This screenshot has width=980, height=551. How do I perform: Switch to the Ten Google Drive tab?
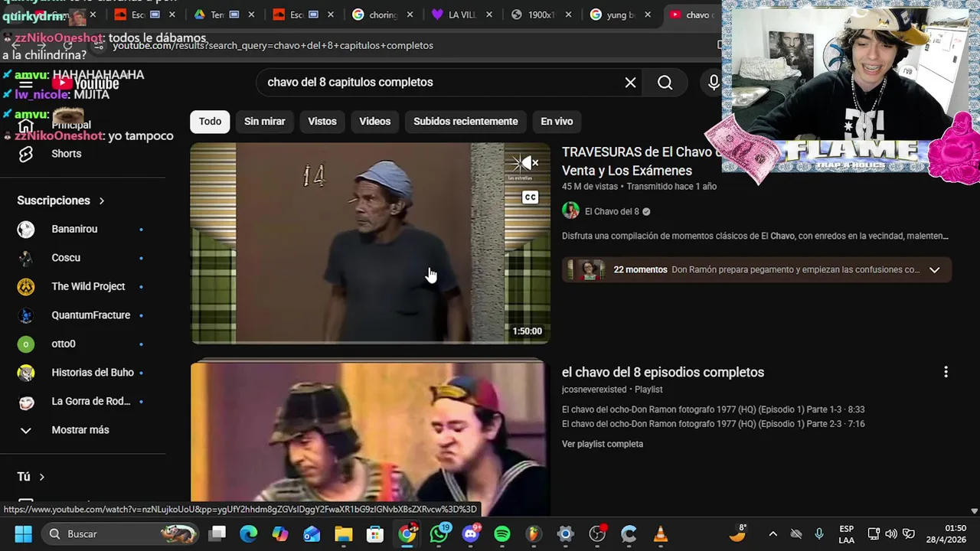[x=217, y=15]
